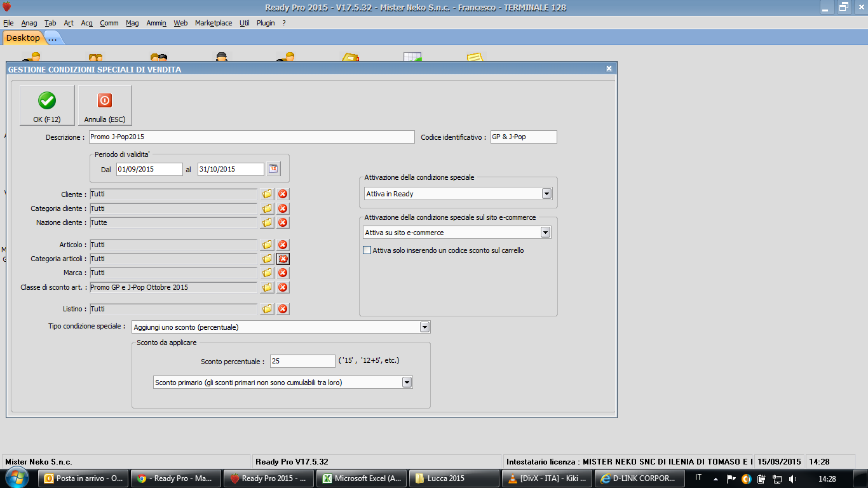868x488 pixels.
Task: Open the 'Sconto primario' dropdown
Action: click(x=407, y=383)
